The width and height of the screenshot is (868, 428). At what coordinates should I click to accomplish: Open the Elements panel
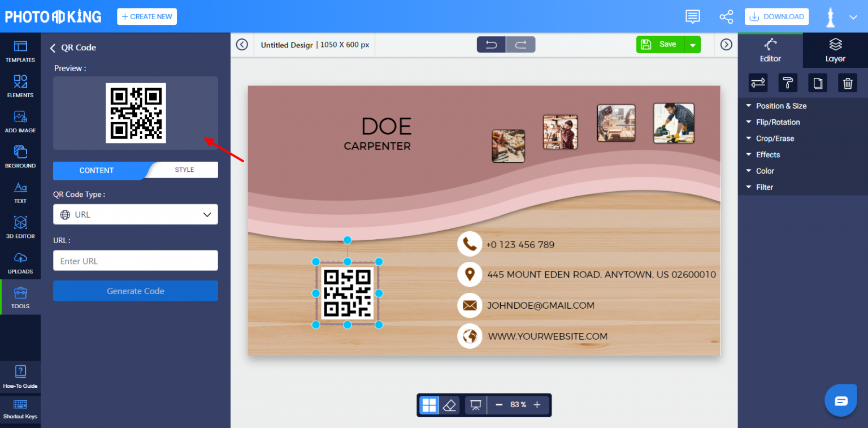click(x=20, y=87)
